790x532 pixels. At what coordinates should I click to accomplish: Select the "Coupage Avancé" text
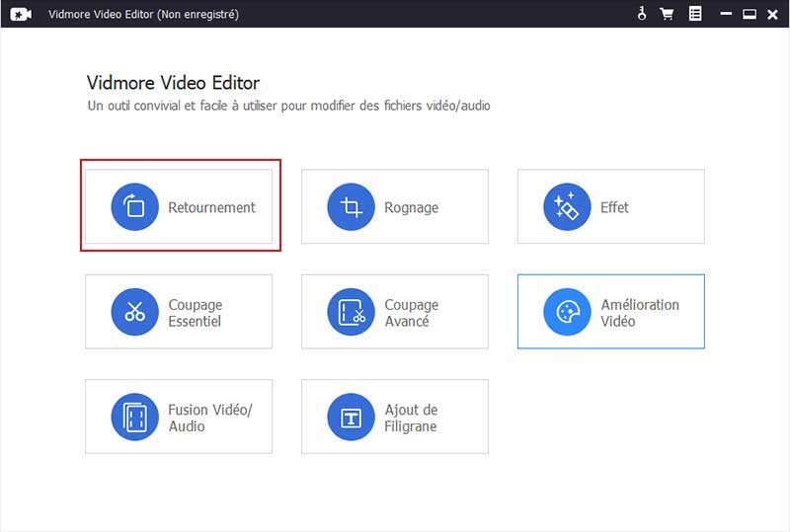click(x=411, y=313)
